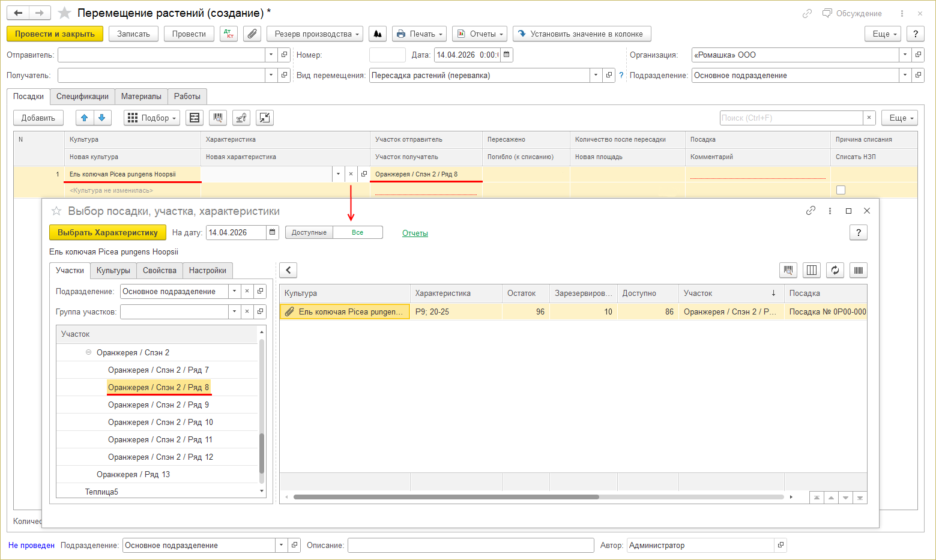Tick the Списать НЗП checkbox in row
The width and height of the screenshot is (936, 560).
coord(841,190)
